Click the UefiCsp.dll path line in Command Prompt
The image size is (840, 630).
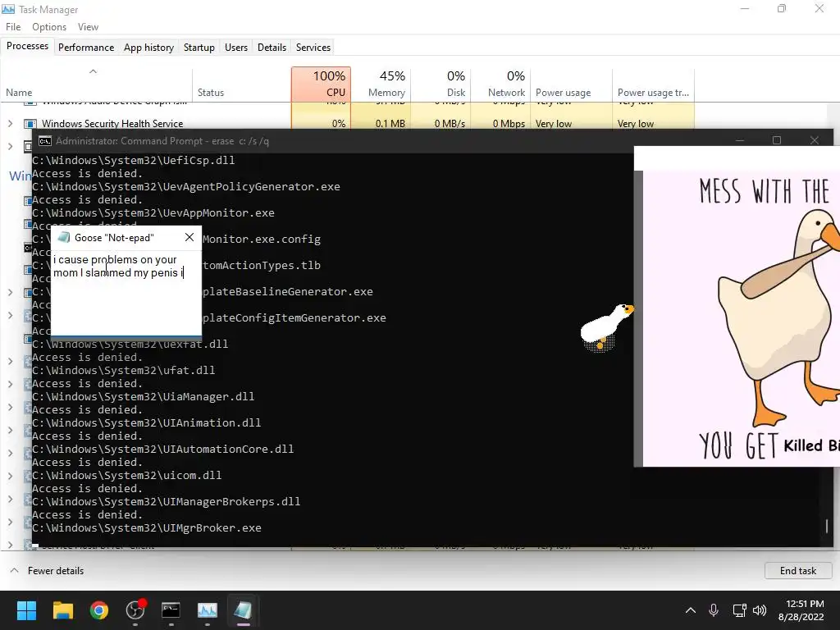click(134, 160)
